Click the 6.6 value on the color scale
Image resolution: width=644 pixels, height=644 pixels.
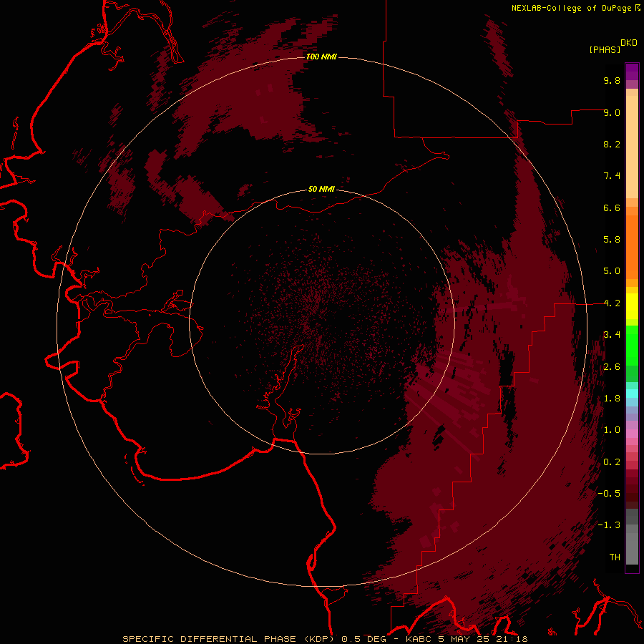pos(612,208)
